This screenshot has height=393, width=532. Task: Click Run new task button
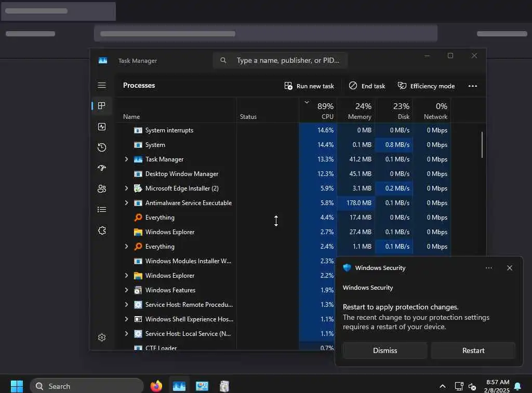309,86
